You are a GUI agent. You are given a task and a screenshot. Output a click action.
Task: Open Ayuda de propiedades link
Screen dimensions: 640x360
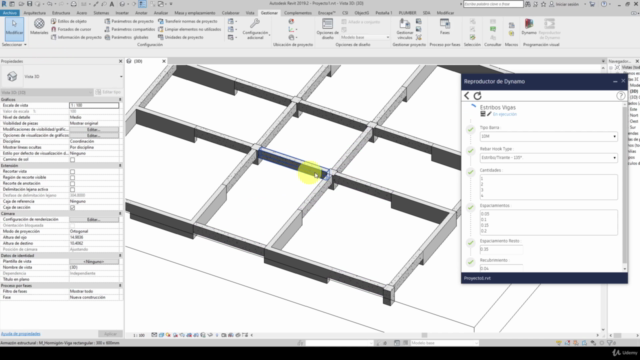(20, 334)
